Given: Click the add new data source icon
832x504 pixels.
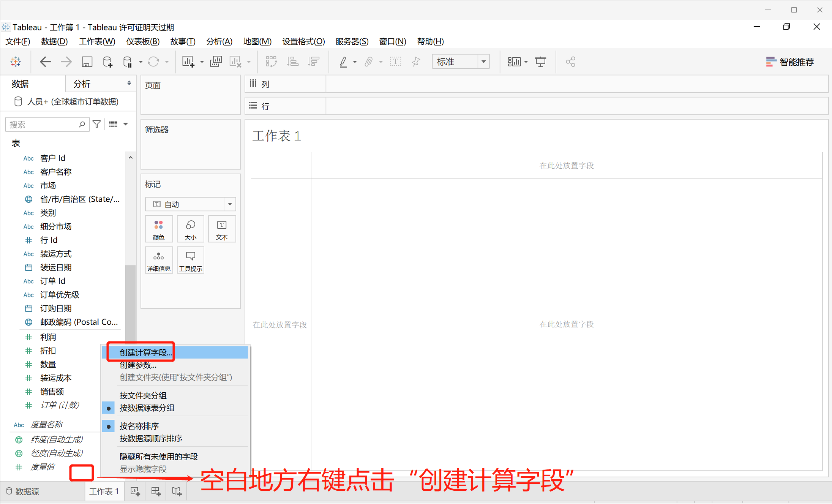Looking at the screenshot, I should (108, 62).
